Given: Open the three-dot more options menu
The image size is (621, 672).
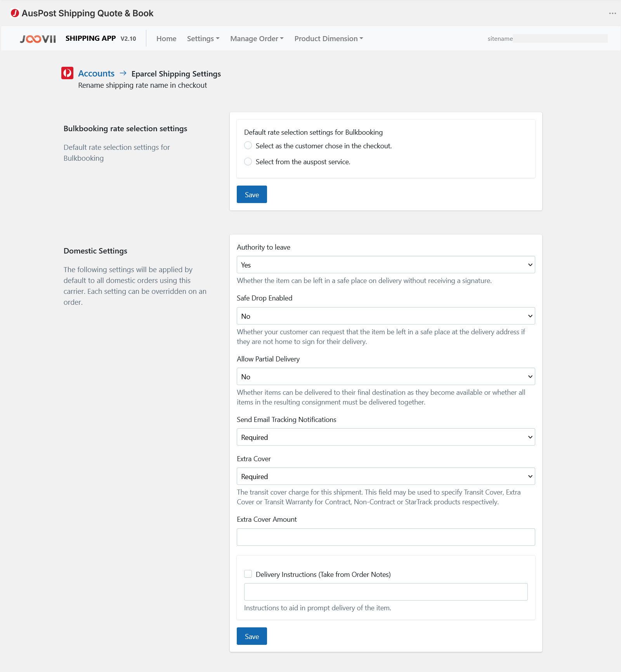Looking at the screenshot, I should [x=612, y=13].
